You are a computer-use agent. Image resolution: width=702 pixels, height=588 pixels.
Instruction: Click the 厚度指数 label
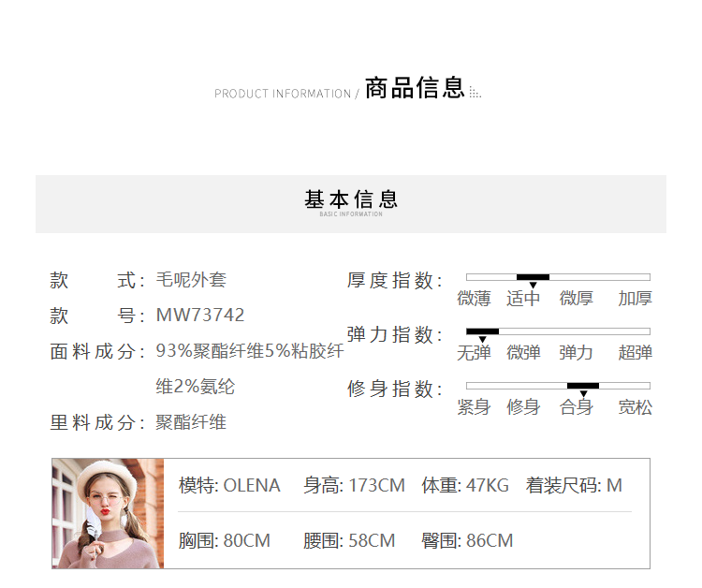395,280
